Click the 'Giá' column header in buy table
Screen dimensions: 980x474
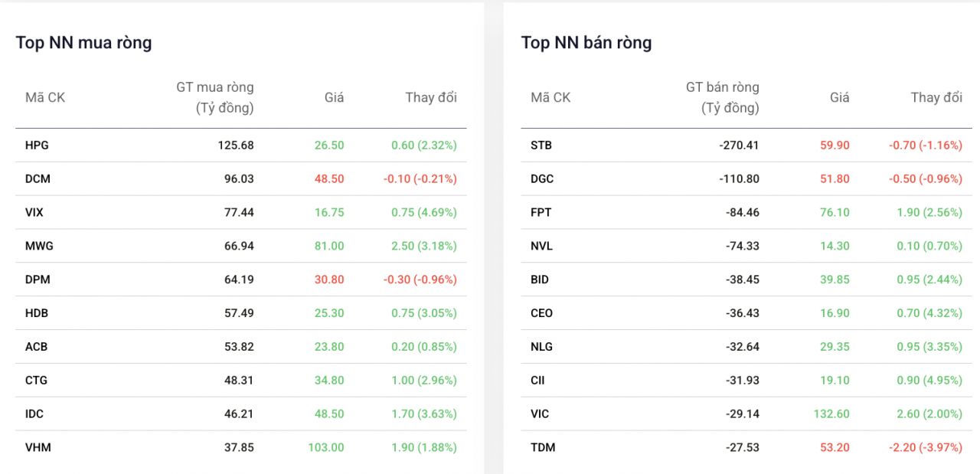[x=334, y=97]
